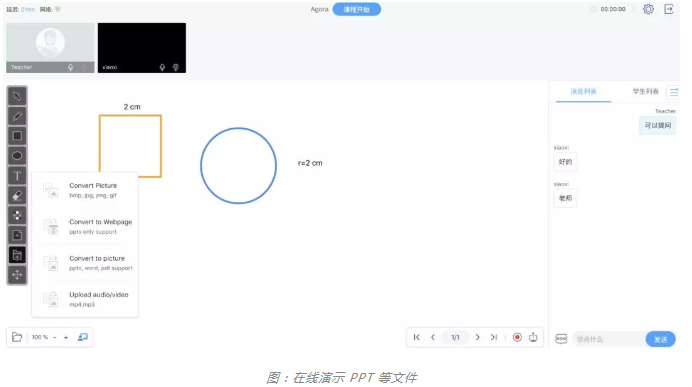The height and width of the screenshot is (387, 692).
Task: Click the chat message input field
Action: pos(608,339)
